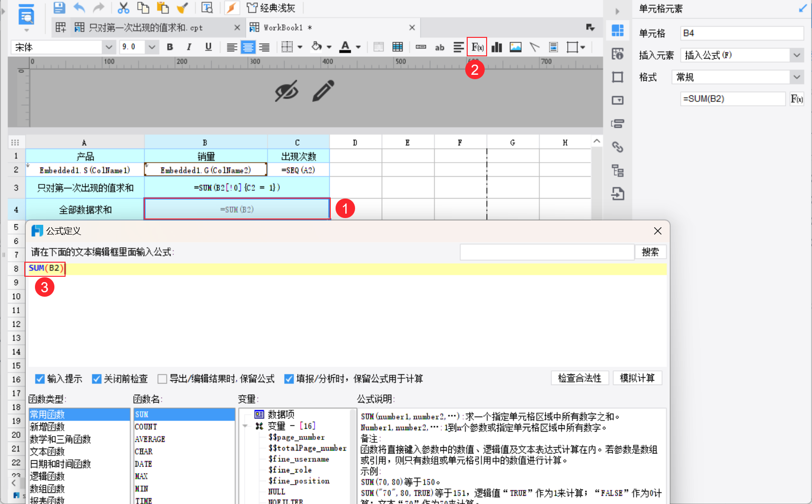This screenshot has height=504, width=812.
Task: Select 数学和三角函数 function category
Action: [x=60, y=439]
